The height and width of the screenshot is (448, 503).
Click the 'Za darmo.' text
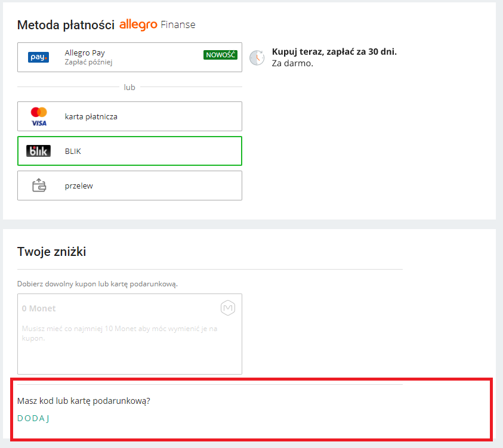coord(292,63)
